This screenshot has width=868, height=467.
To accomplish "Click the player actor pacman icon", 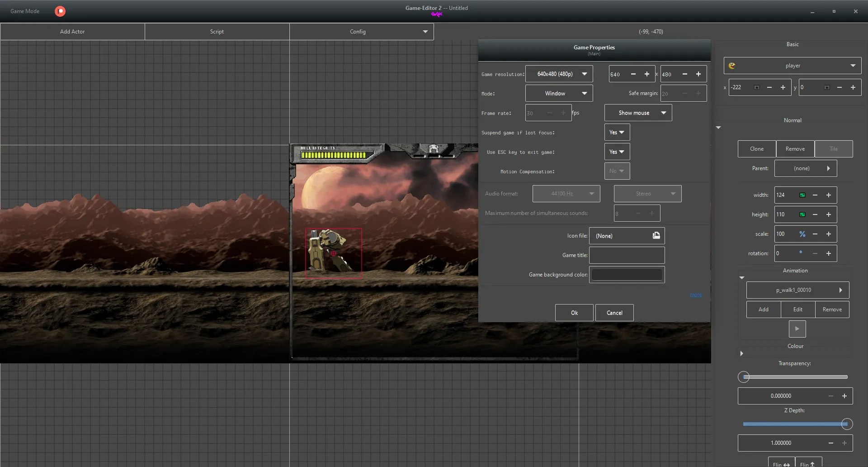I will pyautogui.click(x=732, y=66).
